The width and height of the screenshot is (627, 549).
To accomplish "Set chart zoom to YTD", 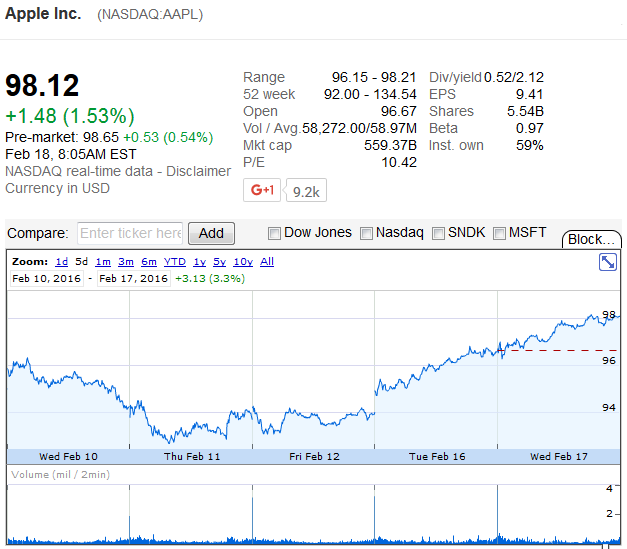I will tap(175, 262).
